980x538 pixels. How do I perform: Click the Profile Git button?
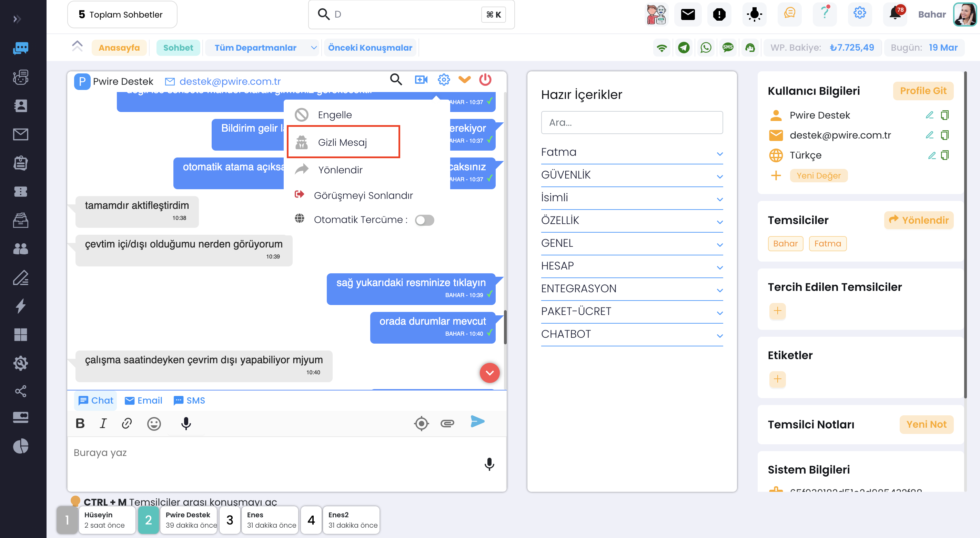(923, 91)
